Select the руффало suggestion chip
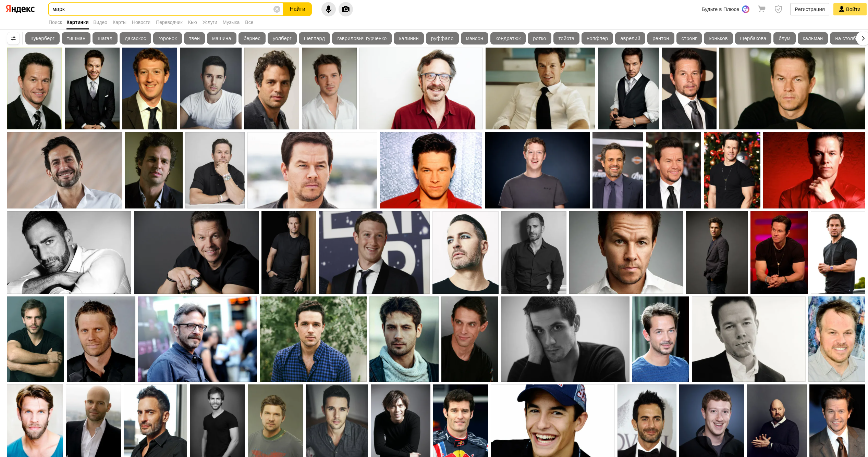Screen dimensions: 868x457 (442, 38)
